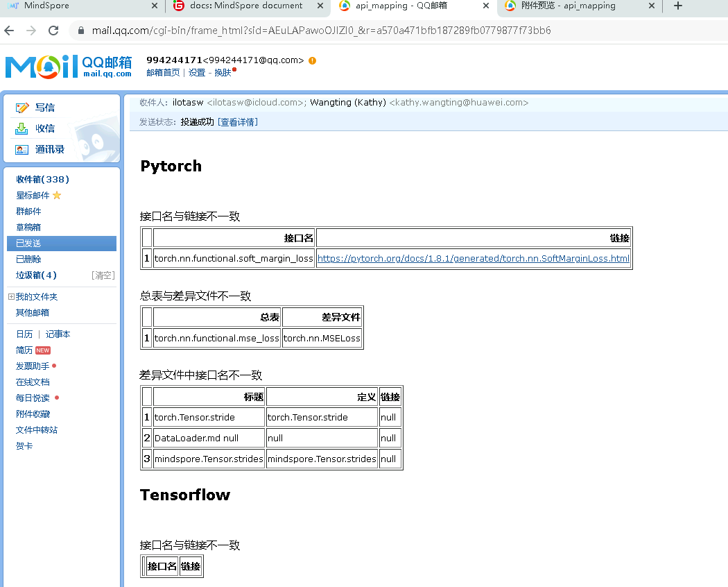728x587 pixels.
Task: Click recipient ilotasw icloud address
Action: pos(239,102)
